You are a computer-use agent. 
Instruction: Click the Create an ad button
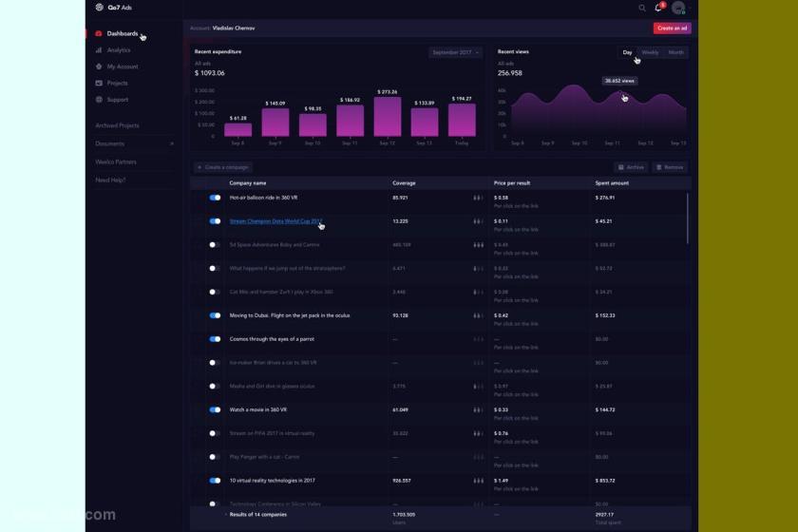click(x=672, y=28)
